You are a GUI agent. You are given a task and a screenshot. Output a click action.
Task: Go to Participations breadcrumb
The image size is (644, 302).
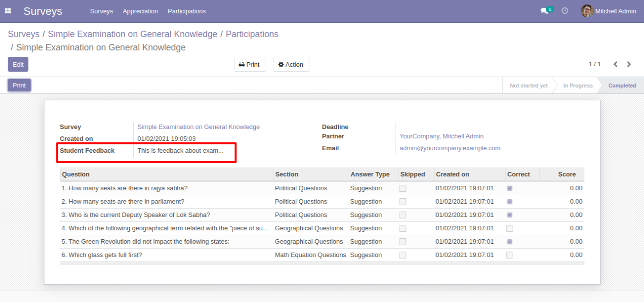252,34
